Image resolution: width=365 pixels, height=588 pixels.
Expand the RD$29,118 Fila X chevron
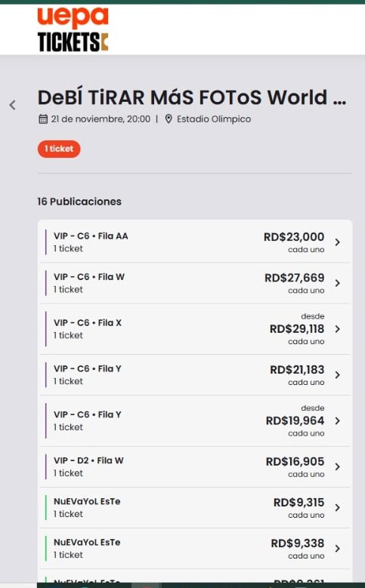(337, 329)
